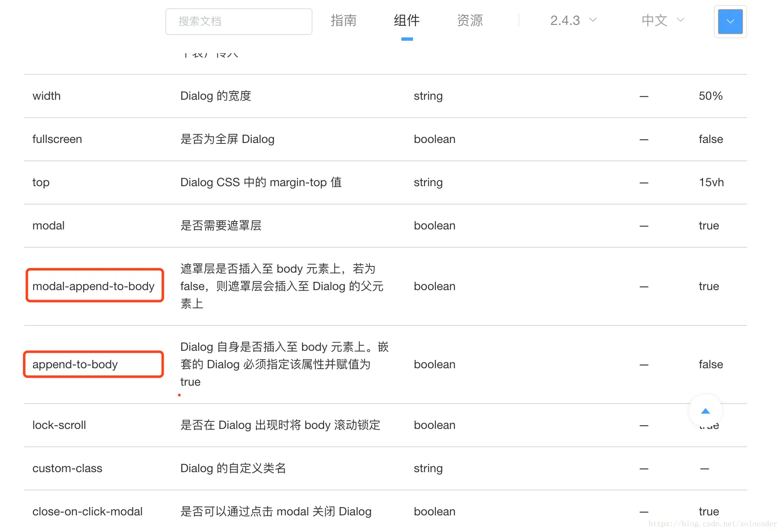
Task: Click 'string' type in top row
Action: (428, 182)
